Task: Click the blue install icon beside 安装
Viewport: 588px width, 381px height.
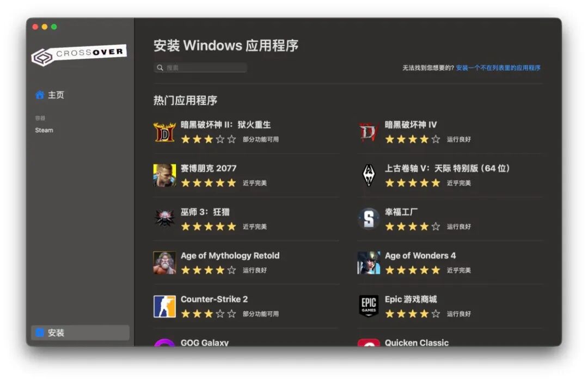Action: [x=40, y=333]
